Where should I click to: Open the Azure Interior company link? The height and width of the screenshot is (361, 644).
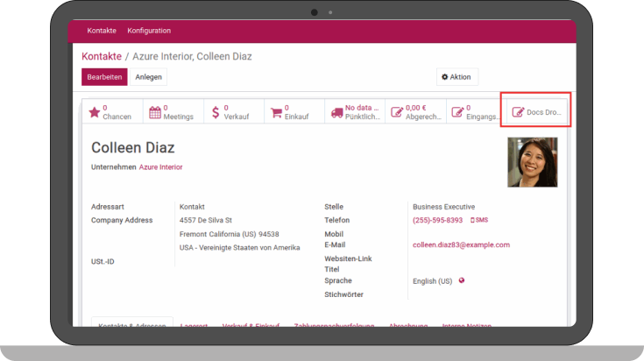point(160,166)
